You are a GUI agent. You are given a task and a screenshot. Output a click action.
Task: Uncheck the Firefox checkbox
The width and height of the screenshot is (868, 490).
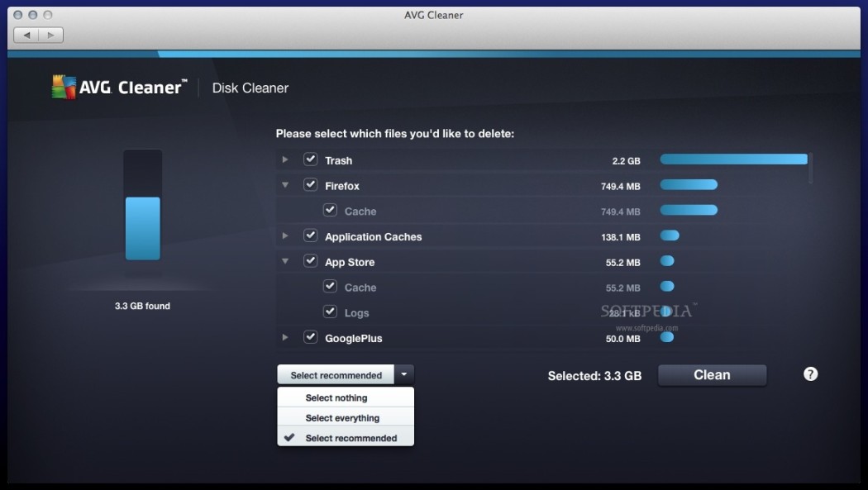pyautogui.click(x=311, y=185)
